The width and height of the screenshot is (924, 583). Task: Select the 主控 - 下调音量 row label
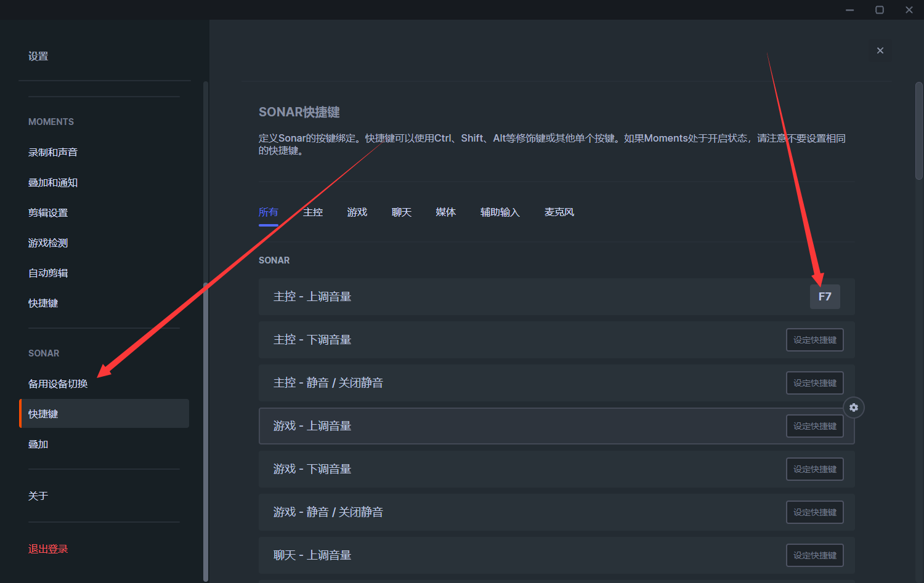[312, 340]
